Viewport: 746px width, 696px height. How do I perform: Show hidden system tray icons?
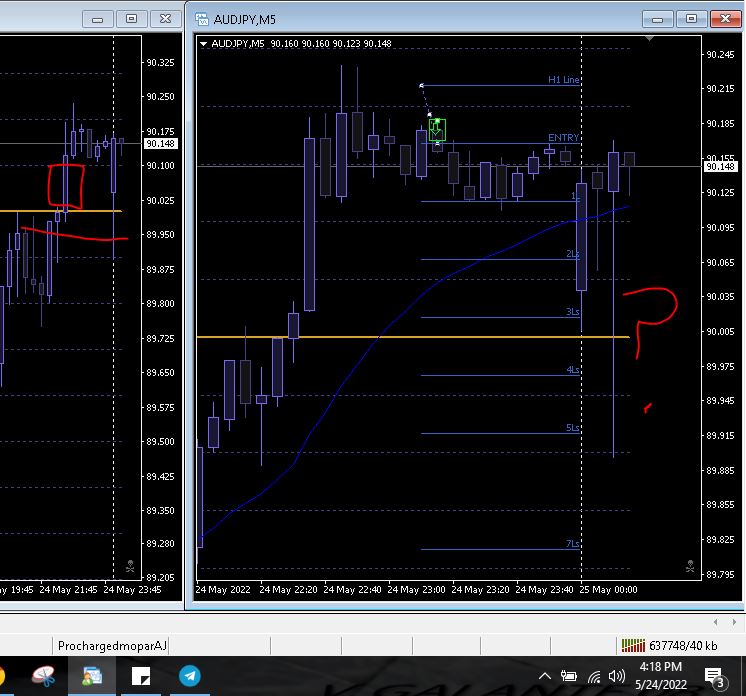pos(545,676)
